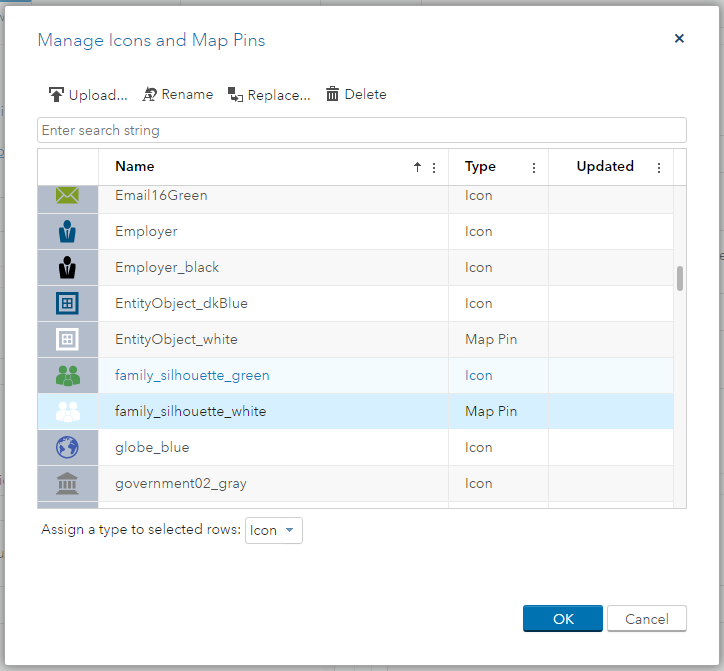This screenshot has height=671, width=724.
Task: Open the Type column options menu
Action: click(534, 168)
